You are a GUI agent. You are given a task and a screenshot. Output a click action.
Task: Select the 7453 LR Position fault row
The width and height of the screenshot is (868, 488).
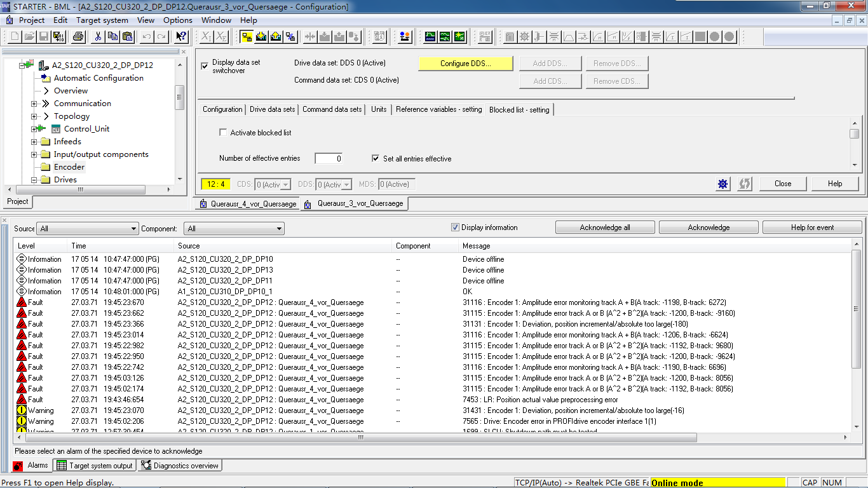(432, 400)
